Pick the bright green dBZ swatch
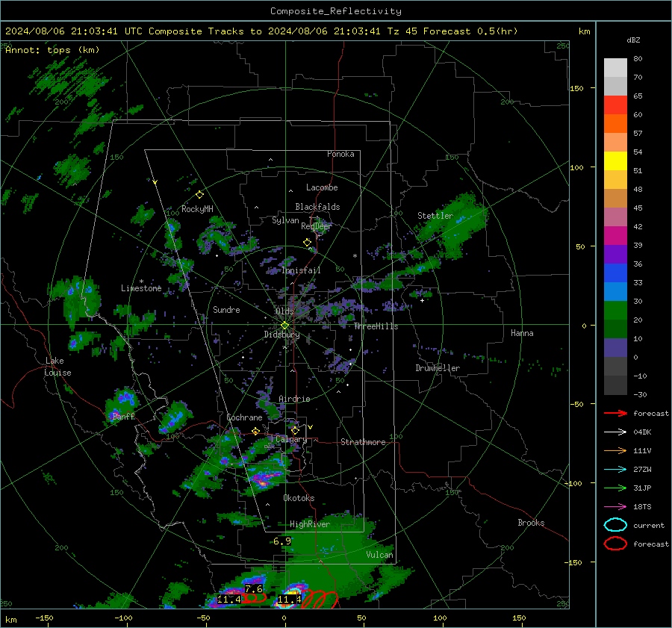672x628 pixels. pyautogui.click(x=615, y=310)
